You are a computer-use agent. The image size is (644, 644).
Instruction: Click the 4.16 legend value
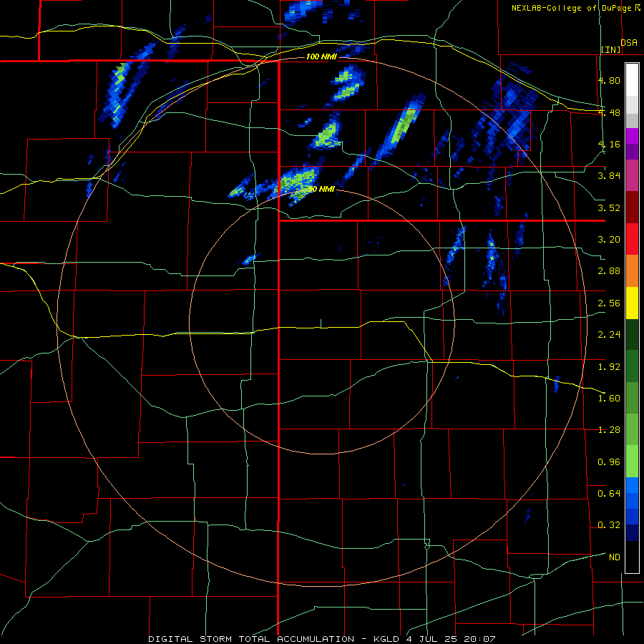(609, 144)
